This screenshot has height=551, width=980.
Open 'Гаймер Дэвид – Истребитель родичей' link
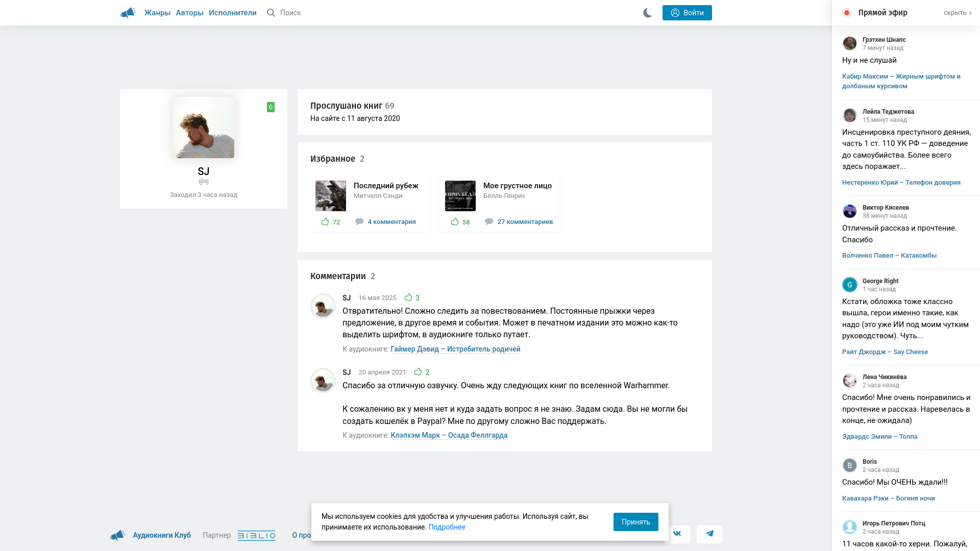(455, 349)
